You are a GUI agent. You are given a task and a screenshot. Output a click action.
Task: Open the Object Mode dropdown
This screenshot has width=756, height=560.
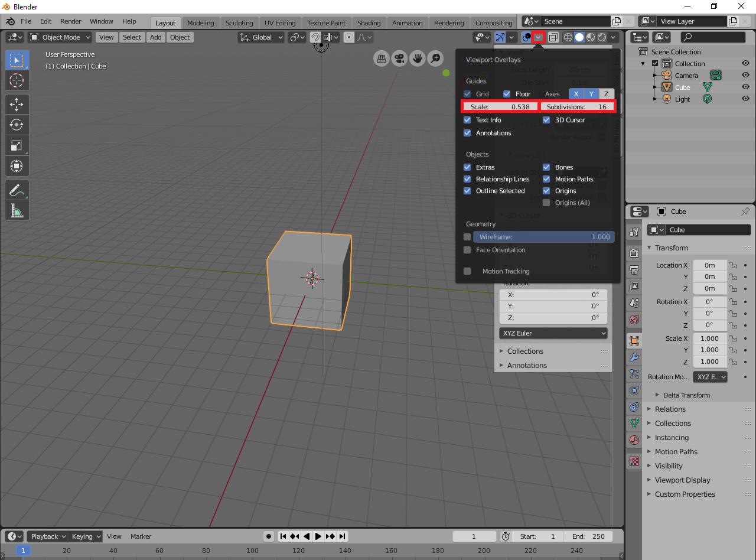[x=60, y=37]
